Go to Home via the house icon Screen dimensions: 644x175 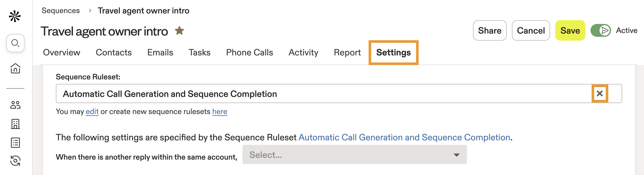[x=15, y=68]
